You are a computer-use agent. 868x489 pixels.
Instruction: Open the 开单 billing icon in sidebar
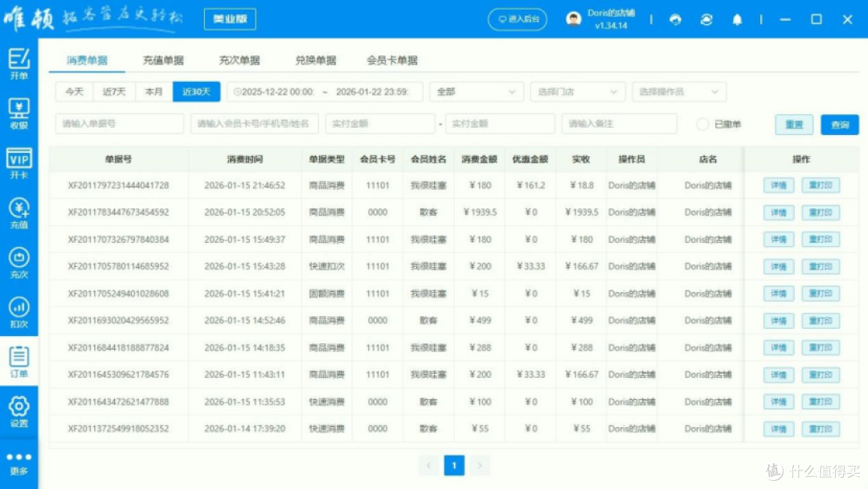18,64
